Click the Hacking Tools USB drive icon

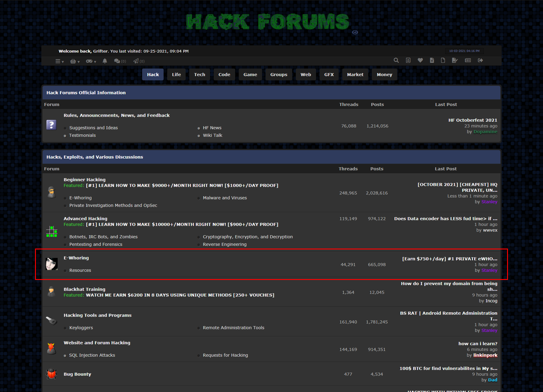[51, 320]
